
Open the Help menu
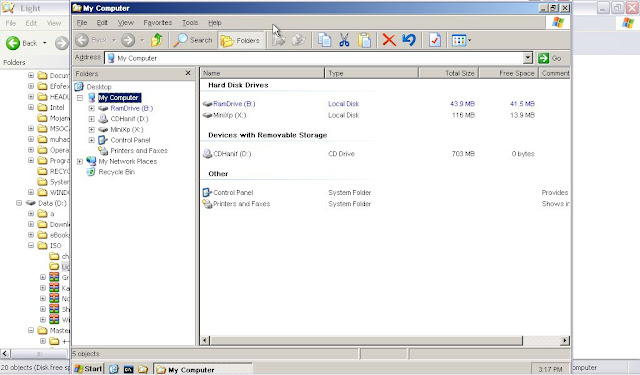pyautogui.click(x=215, y=23)
